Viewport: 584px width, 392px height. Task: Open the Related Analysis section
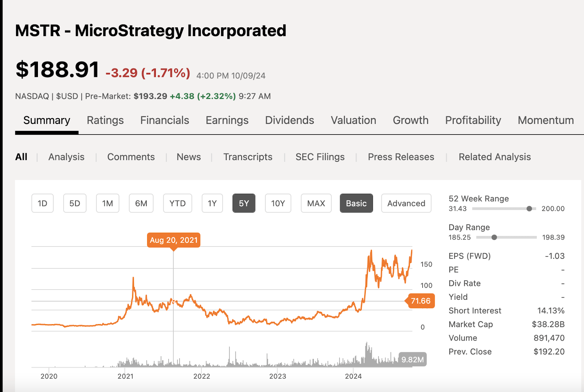coord(495,157)
